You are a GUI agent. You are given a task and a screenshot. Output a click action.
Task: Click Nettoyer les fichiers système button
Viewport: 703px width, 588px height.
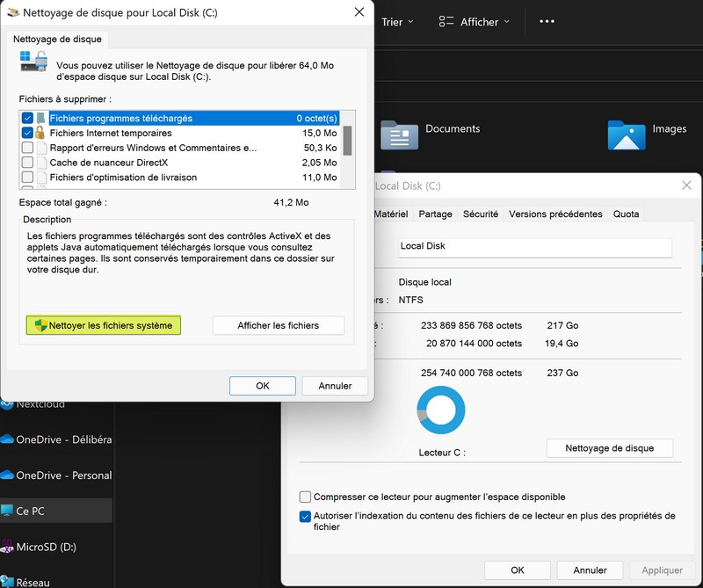(x=103, y=325)
